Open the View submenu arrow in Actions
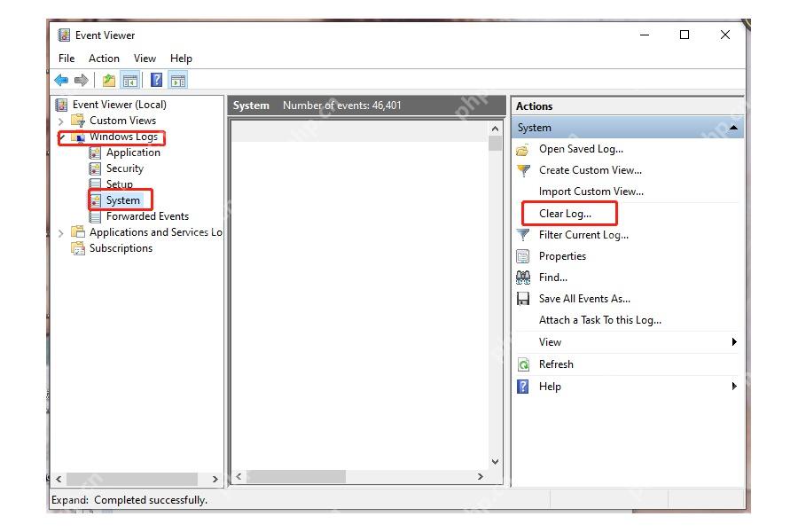Screen dimensions: 798x532 (x=734, y=341)
